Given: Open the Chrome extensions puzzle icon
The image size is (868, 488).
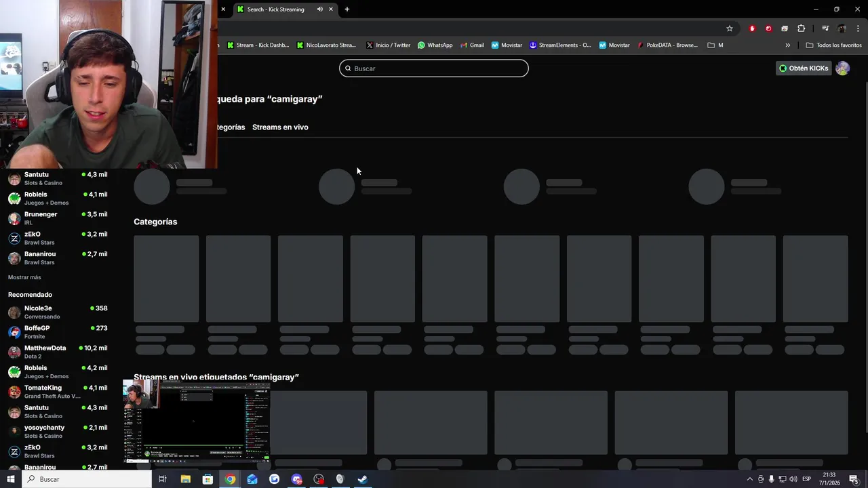Looking at the screenshot, I should (x=801, y=28).
